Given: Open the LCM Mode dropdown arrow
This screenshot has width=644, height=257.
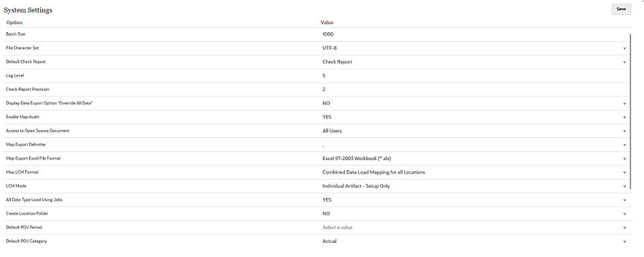Looking at the screenshot, I should 625,186.
